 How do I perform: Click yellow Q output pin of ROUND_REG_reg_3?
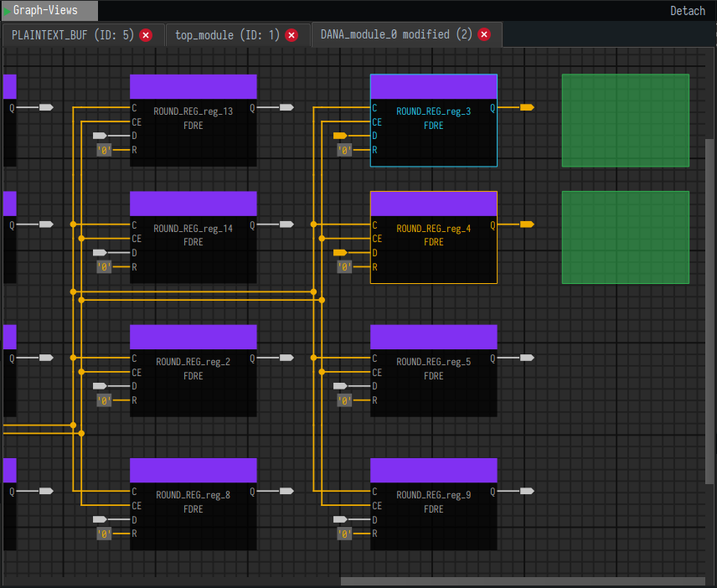526,107
